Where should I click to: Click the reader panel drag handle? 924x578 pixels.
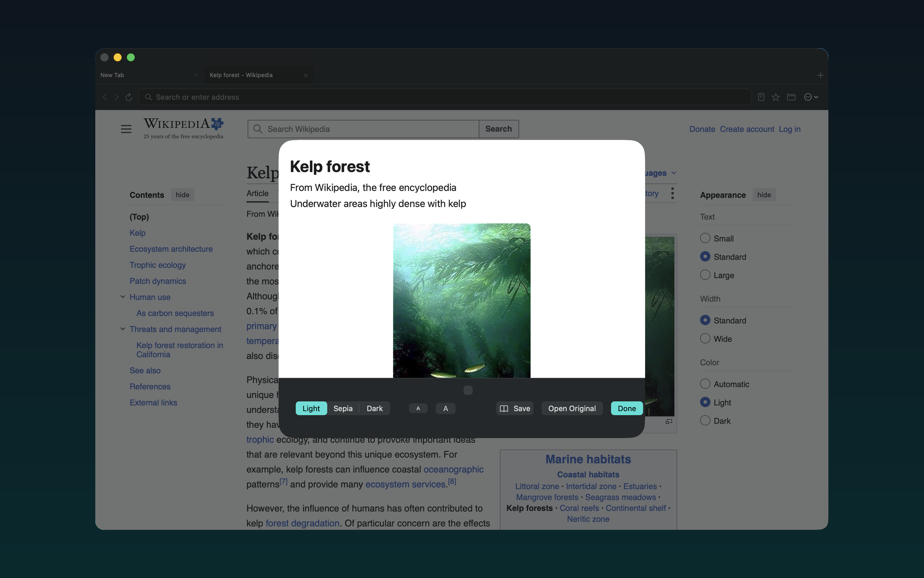tap(468, 390)
